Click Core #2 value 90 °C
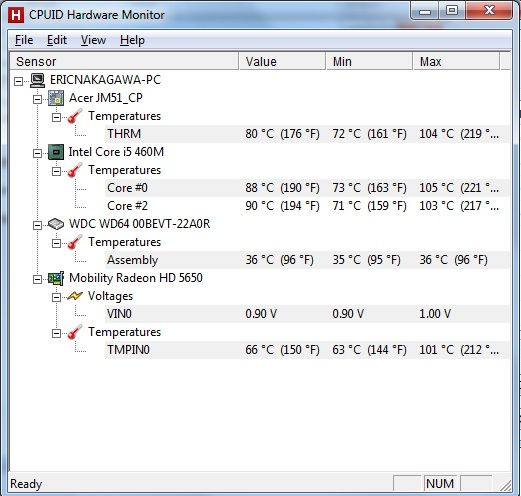This screenshot has height=496, width=521. click(282, 206)
